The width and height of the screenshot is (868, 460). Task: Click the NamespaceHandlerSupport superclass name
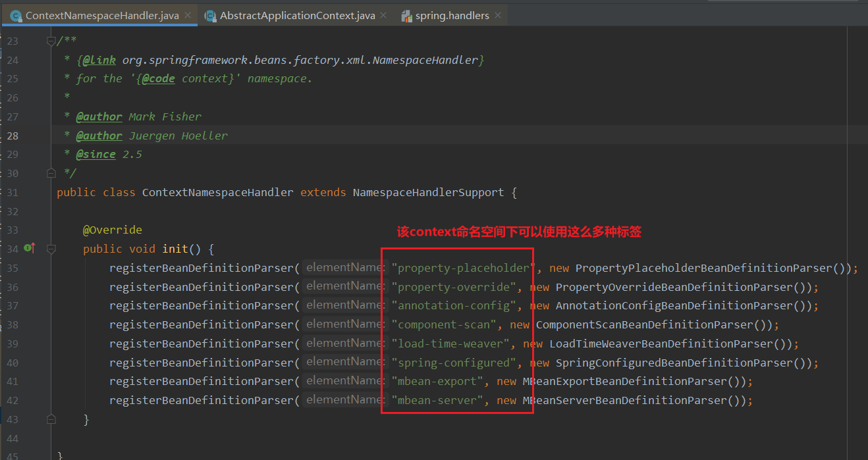(x=428, y=192)
